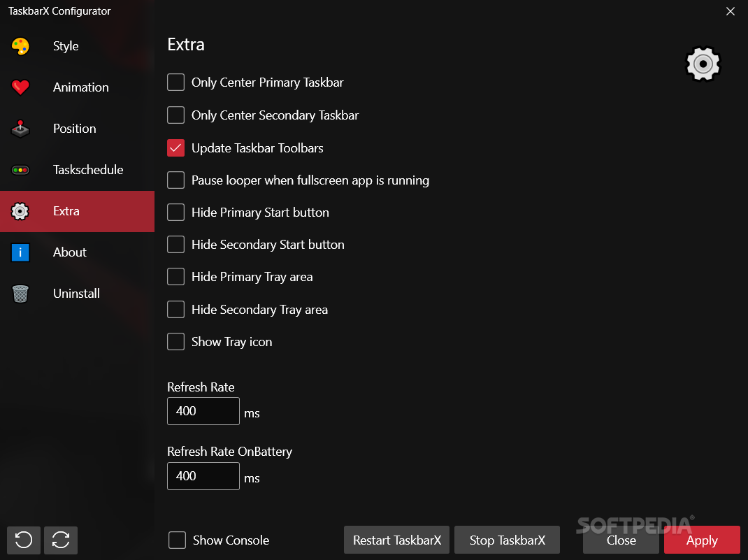Switch to the Animation section
The height and width of the screenshot is (560, 748).
(x=78, y=87)
